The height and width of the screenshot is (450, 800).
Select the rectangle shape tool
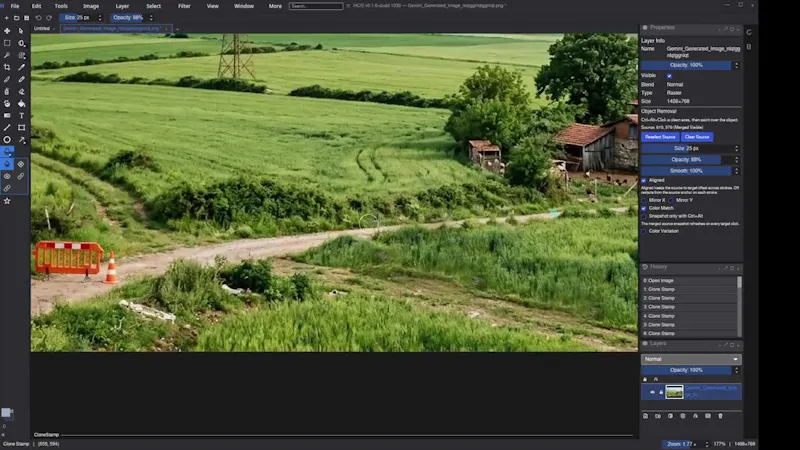click(21, 128)
